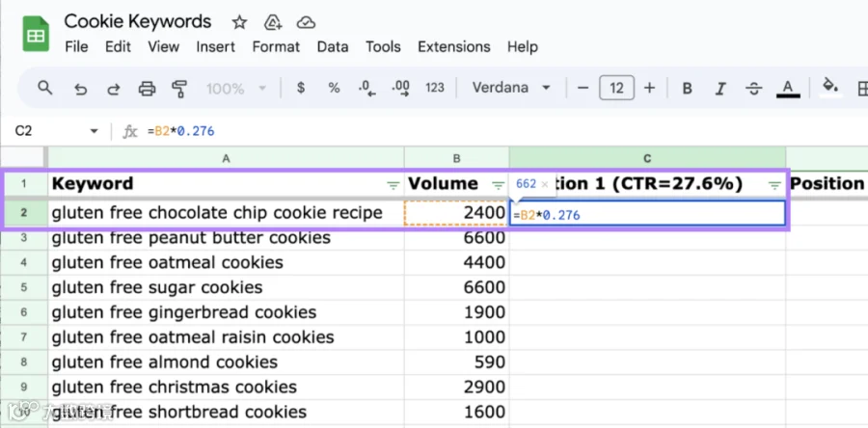Open the text color picker
The height and width of the screenshot is (428, 868).
click(x=788, y=89)
